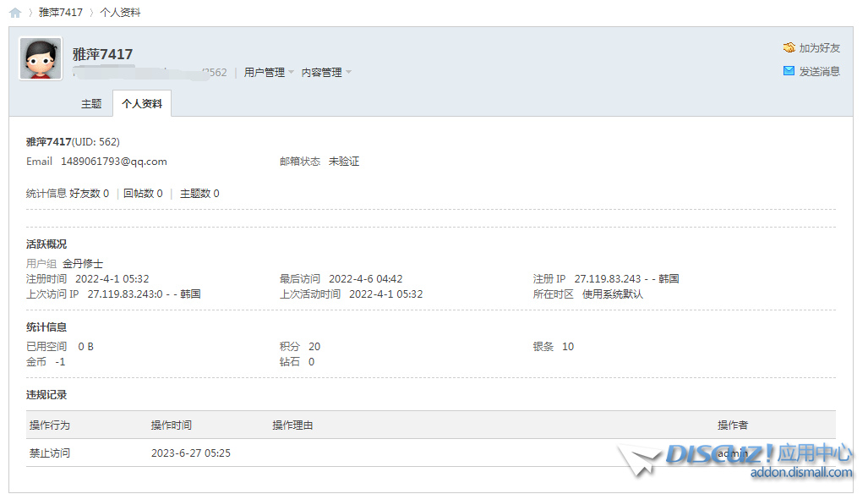The width and height of the screenshot is (868, 494).
Task: Click 禁止访问 in the violation record row
Action: (49, 453)
